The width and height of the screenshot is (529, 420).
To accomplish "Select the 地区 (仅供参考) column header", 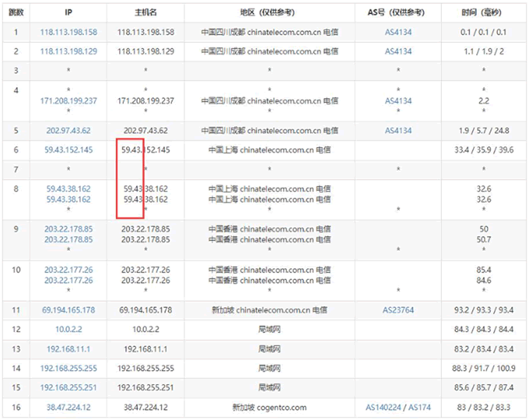I will [x=269, y=13].
